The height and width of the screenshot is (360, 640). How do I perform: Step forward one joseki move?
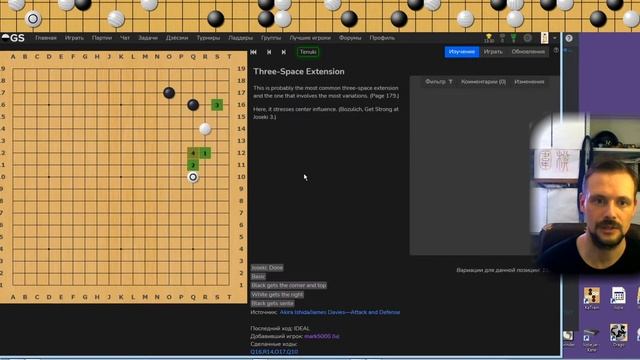(283, 52)
